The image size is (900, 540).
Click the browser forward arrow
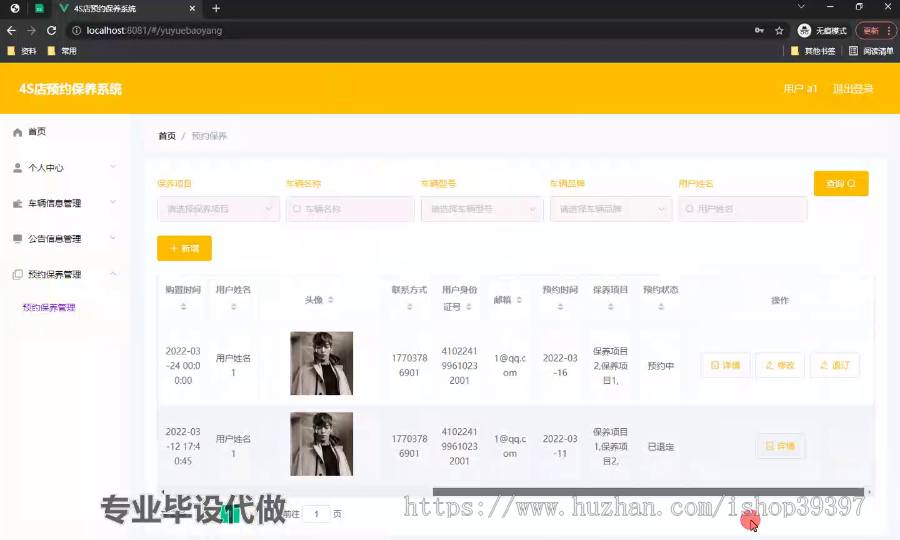[32, 30]
